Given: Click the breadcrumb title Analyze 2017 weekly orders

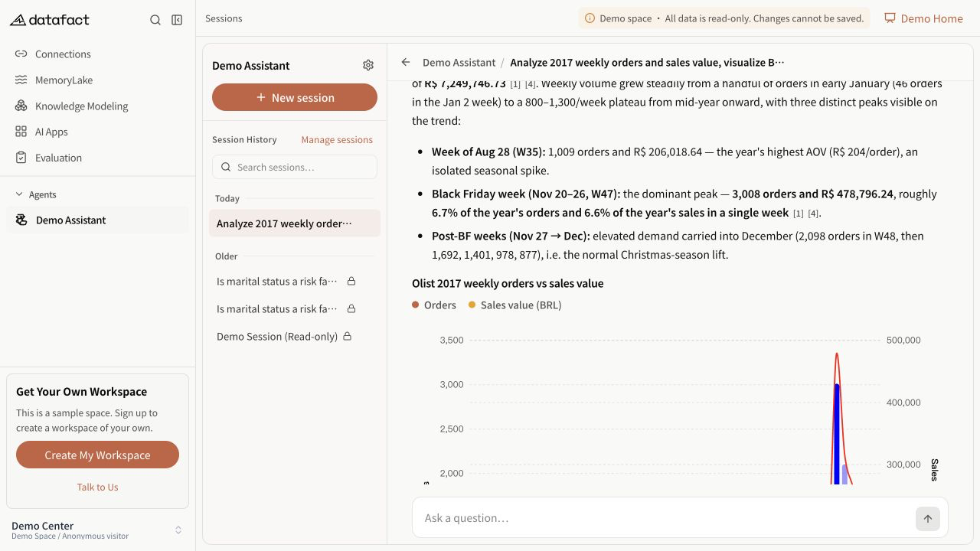Looking at the screenshot, I should [x=647, y=62].
